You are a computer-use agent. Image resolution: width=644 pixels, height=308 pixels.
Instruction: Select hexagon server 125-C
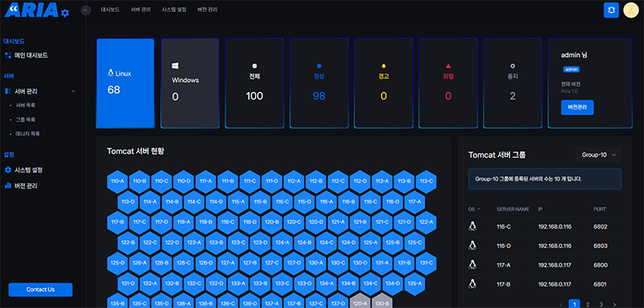tap(415, 242)
